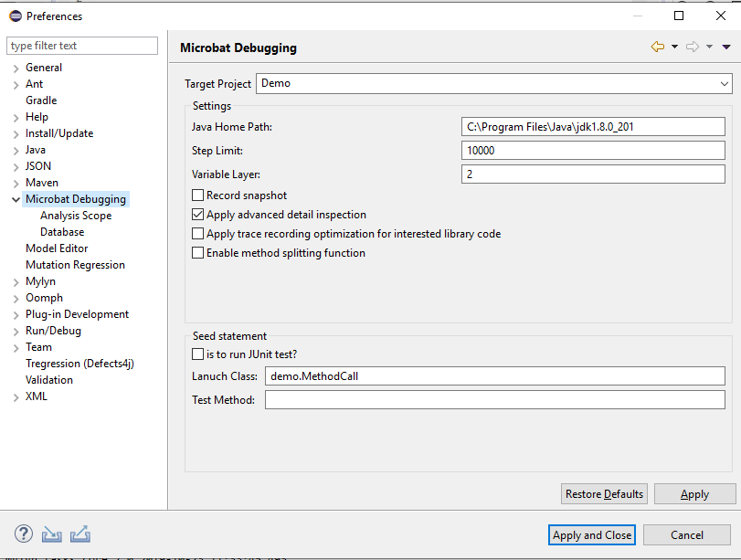The width and height of the screenshot is (741, 560).
Task: Click the import preferences icon
Action: [x=52, y=534]
